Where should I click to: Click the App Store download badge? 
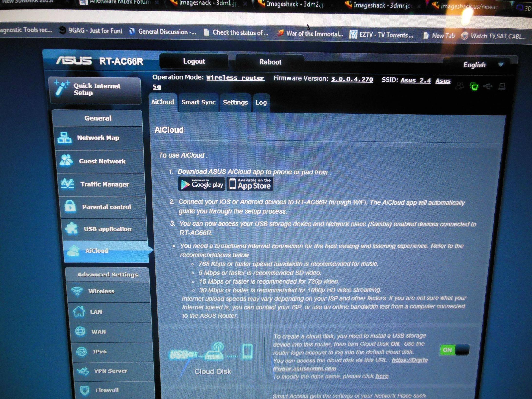click(250, 184)
